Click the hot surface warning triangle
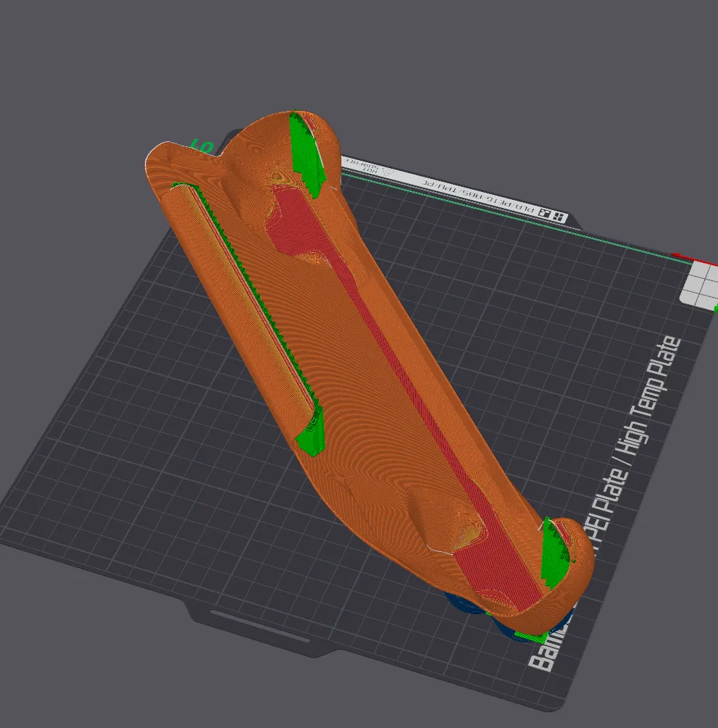Viewport: 718px width, 728px height. click(387, 172)
